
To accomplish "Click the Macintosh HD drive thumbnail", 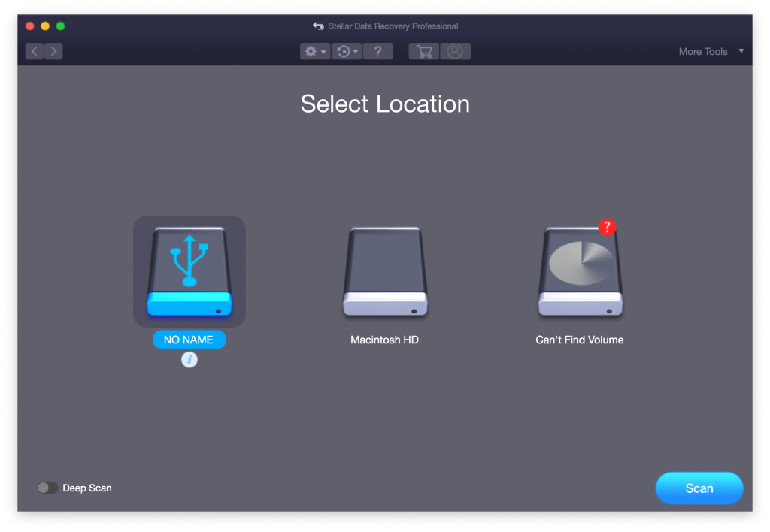I will pyautogui.click(x=384, y=271).
